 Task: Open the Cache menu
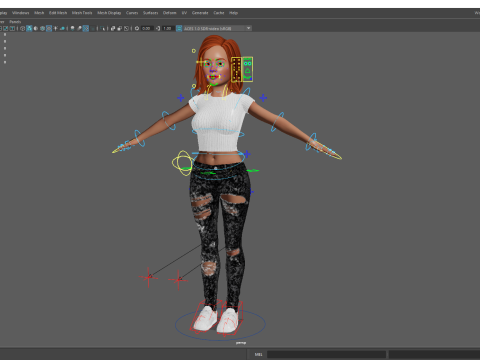219,13
